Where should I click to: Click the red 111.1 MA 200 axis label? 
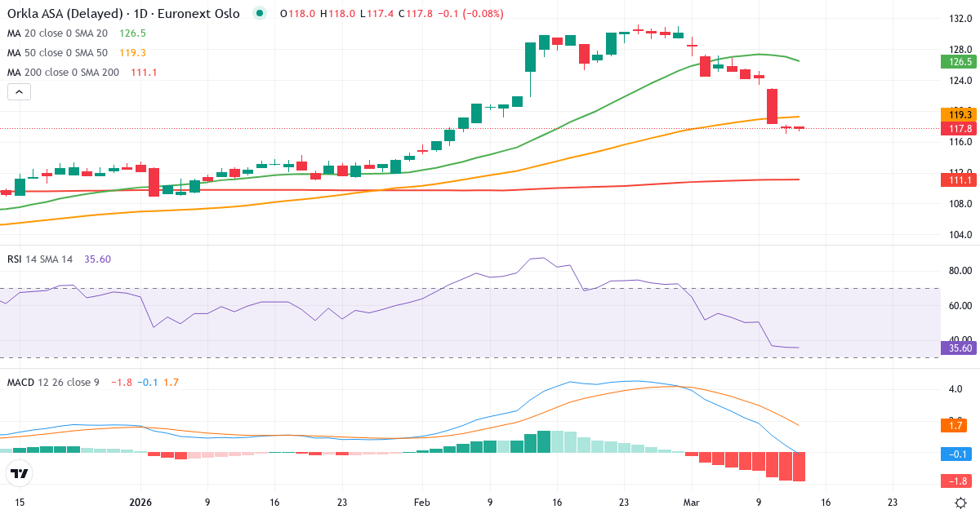[x=959, y=179]
